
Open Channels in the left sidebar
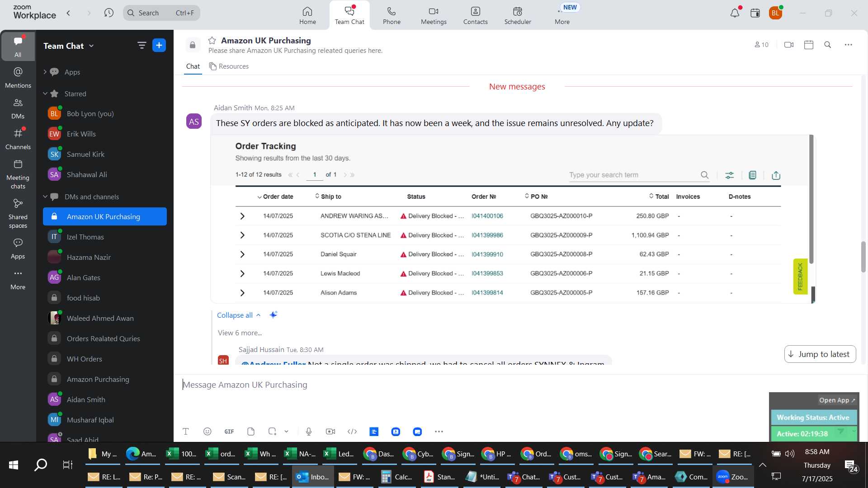coord(18,139)
